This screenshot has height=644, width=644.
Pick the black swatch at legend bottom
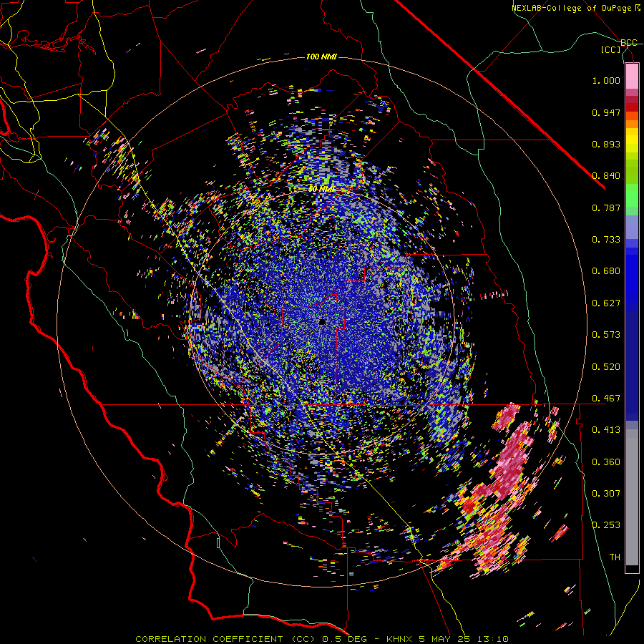pyautogui.click(x=632, y=568)
